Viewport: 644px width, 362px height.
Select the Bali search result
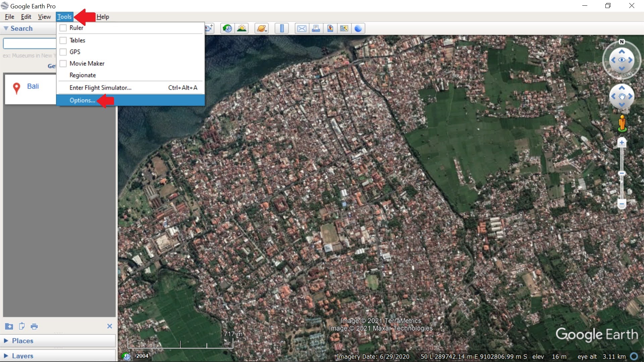(33, 86)
